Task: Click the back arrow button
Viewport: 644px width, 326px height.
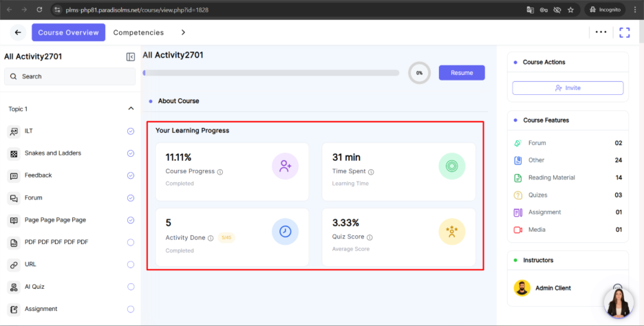Action: pyautogui.click(x=18, y=32)
